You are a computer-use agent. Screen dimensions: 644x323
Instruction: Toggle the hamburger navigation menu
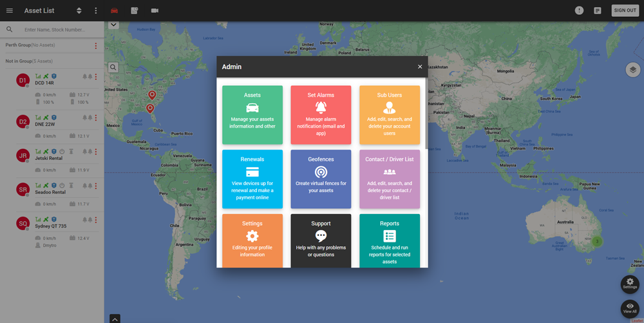tap(10, 10)
